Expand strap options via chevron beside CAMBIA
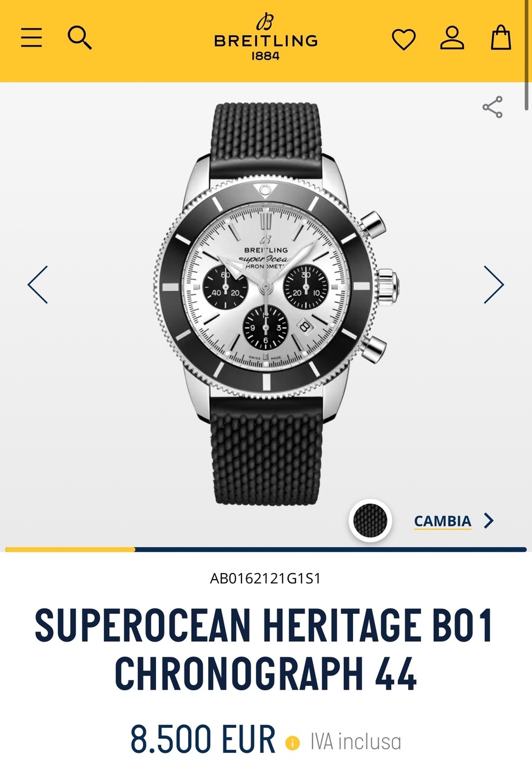532x777 pixels. [488, 521]
